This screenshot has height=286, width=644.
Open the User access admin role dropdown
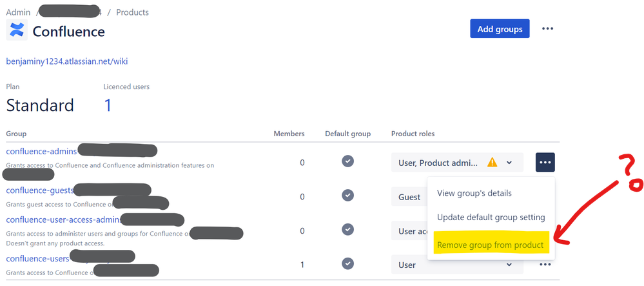(409, 231)
